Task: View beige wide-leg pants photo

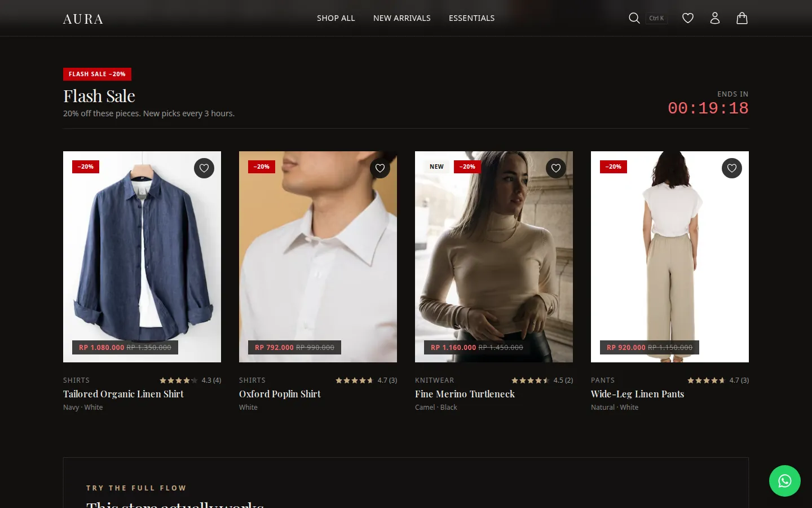Action: 670,257
